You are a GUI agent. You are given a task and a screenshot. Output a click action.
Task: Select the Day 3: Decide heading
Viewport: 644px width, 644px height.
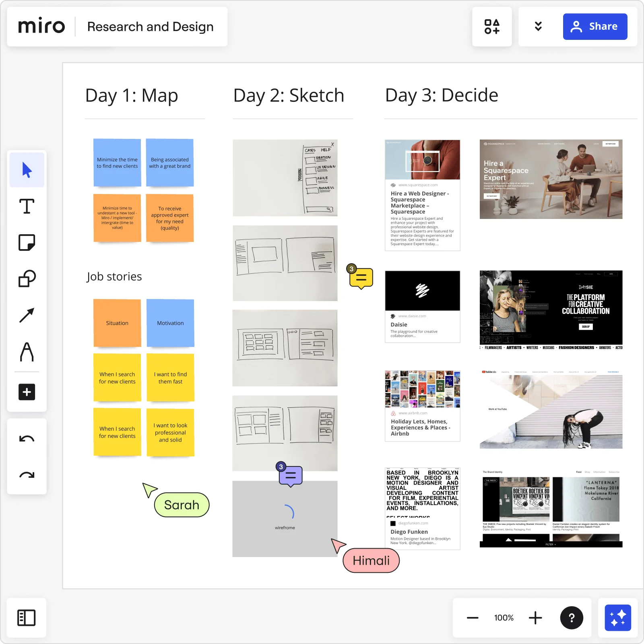click(x=442, y=95)
